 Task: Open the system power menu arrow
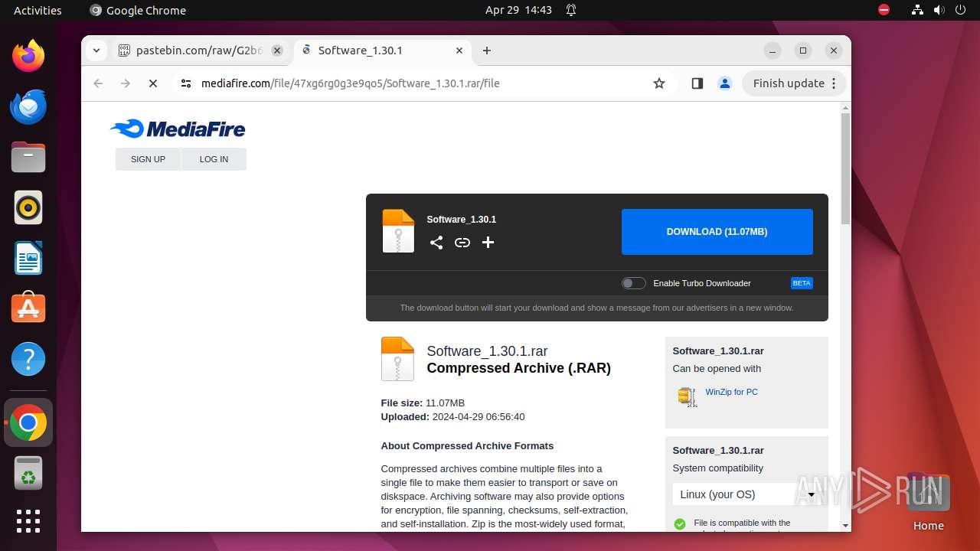tap(960, 10)
